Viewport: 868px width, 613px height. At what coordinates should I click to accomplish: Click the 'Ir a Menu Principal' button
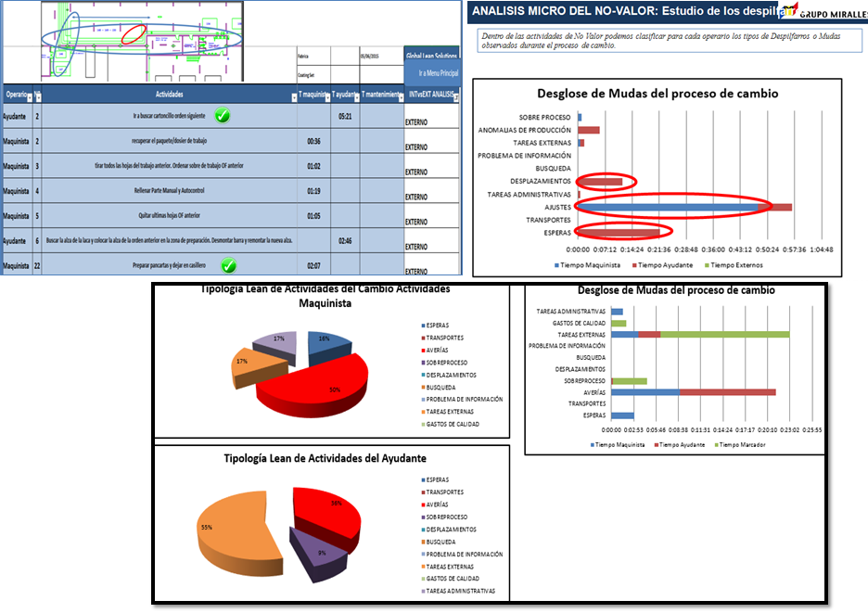click(432, 72)
